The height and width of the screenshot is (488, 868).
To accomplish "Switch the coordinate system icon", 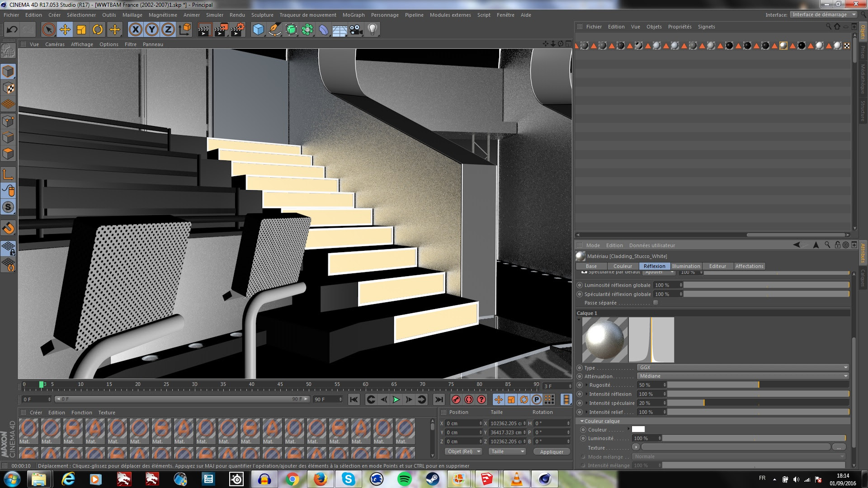I will [184, 30].
